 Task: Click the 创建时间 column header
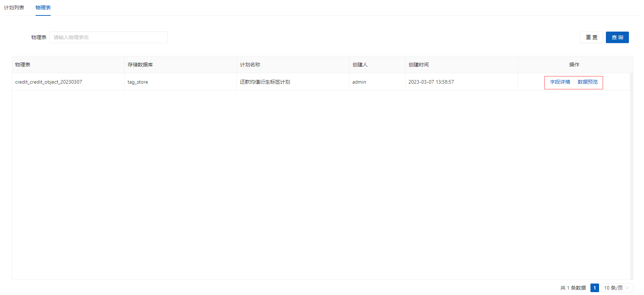click(x=418, y=65)
